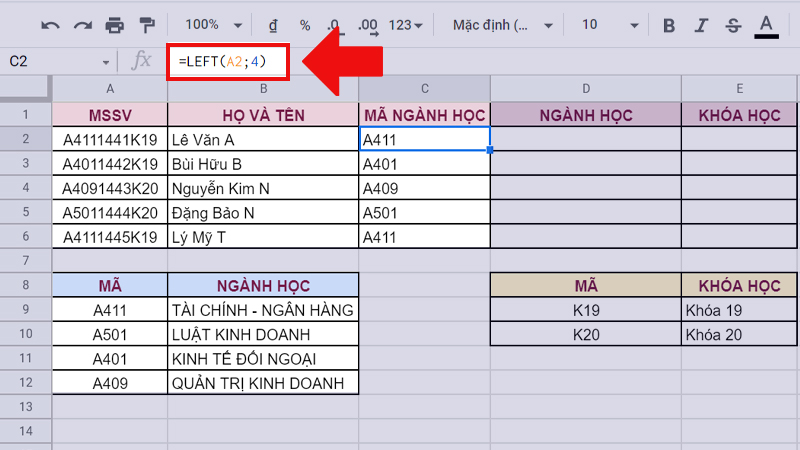
Task: Click the Print icon
Action: [115, 24]
